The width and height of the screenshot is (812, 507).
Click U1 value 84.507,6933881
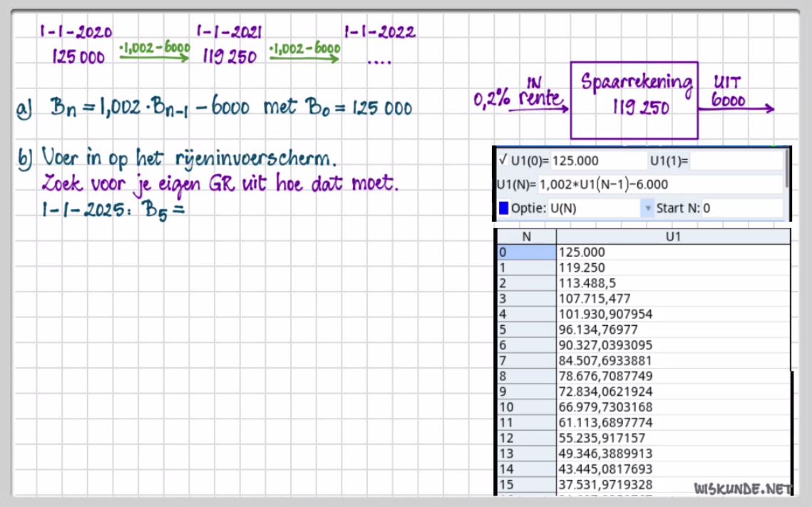point(605,361)
